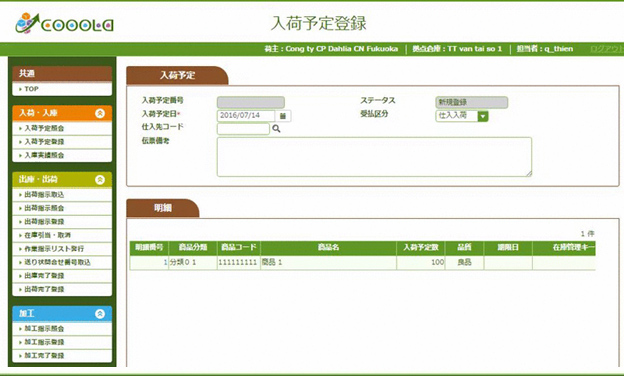
Task: Select the 入荷予定 section tab
Action: (177, 75)
